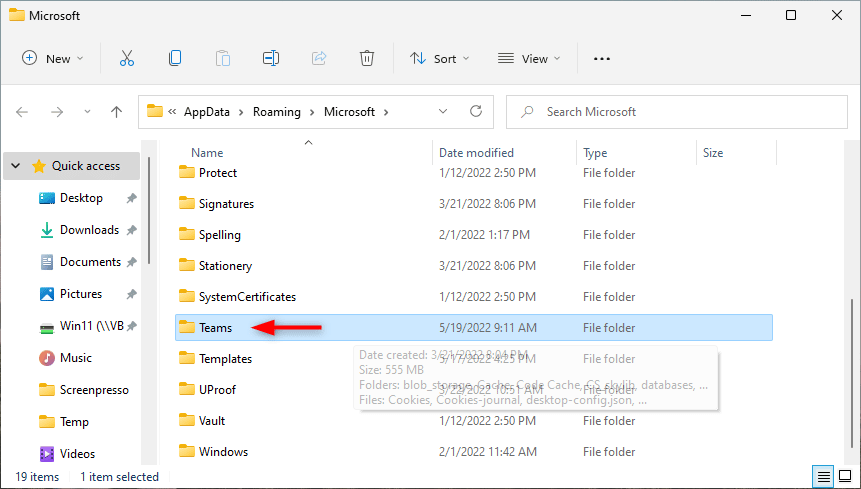Select the Stationery folder row
Viewport: 861px width, 489px height.
tap(473, 266)
